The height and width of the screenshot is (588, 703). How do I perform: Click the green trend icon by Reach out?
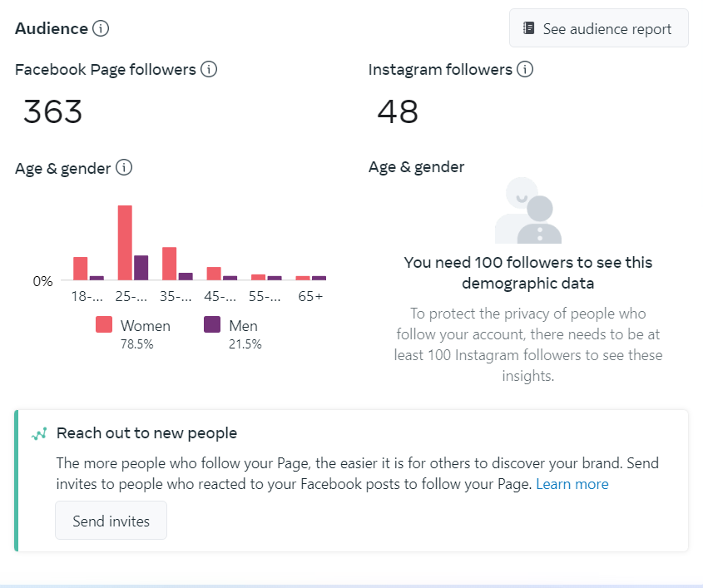tap(39, 433)
